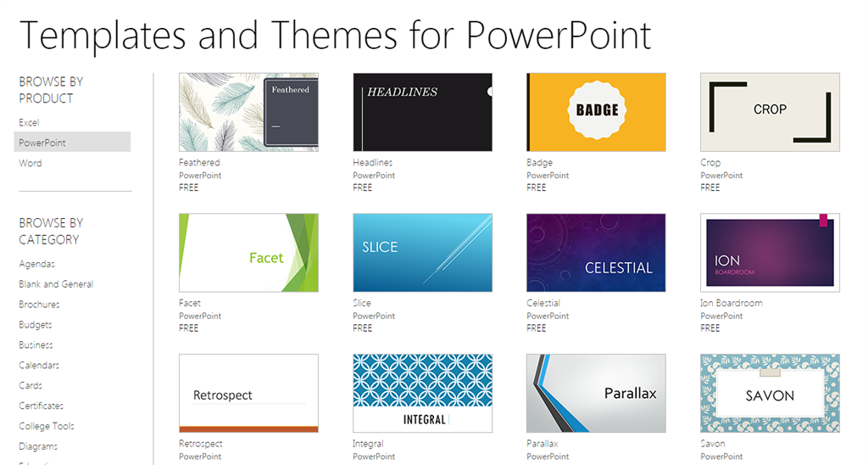This screenshot has width=868, height=465.
Task: Click FREE label under Facet
Action: pyautogui.click(x=188, y=328)
